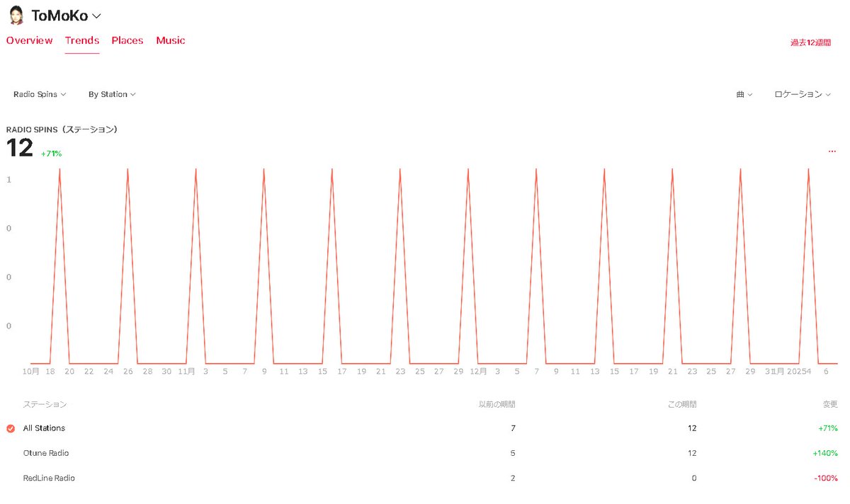Go to the Music tab
Viewport: 850px width, 504px height.
click(x=171, y=40)
